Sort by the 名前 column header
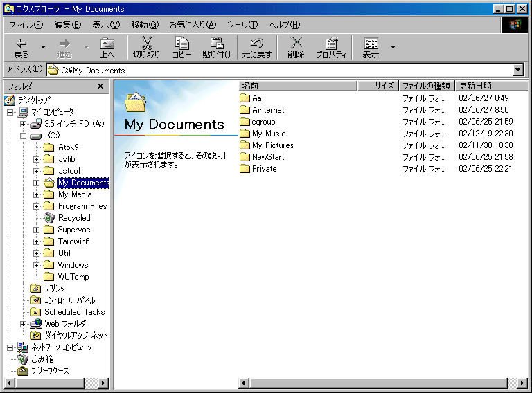 (x=298, y=86)
